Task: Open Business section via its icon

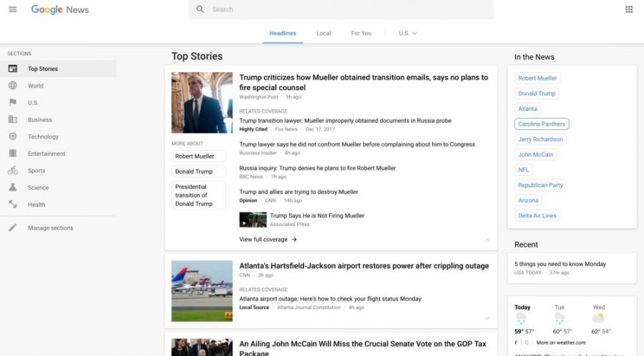Action: coord(12,120)
